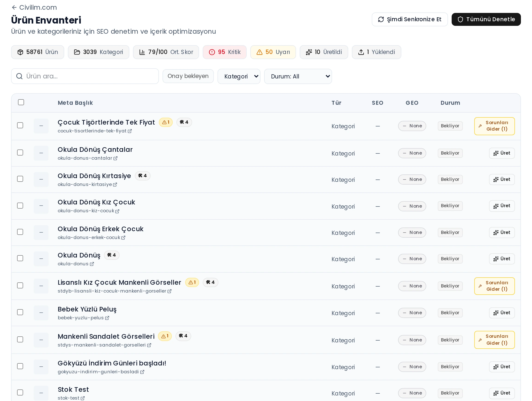Open the okula-donus slug external link icon

92,264
